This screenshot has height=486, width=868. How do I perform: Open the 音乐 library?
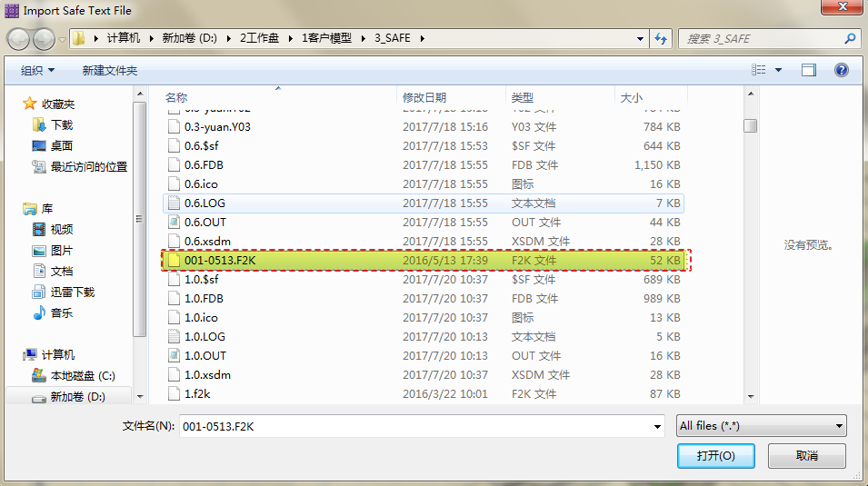61,312
